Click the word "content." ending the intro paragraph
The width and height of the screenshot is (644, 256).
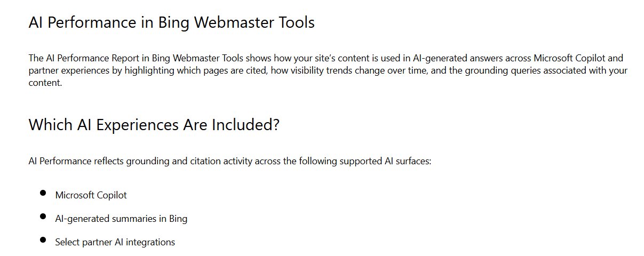point(46,83)
